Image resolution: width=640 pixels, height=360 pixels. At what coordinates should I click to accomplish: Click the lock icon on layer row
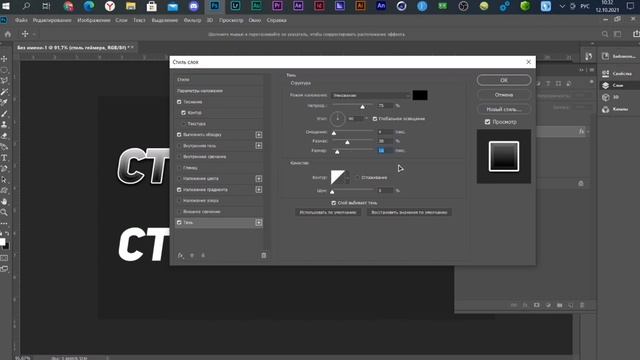581,184
